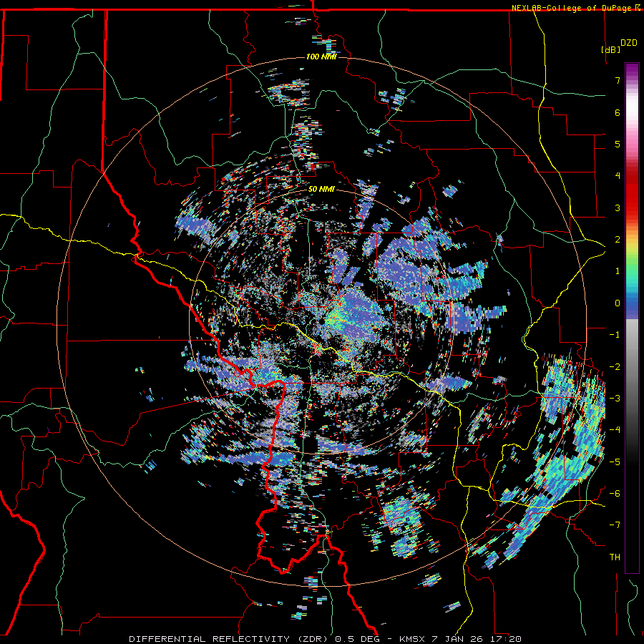Click the [dB] units label

[x=610, y=49]
